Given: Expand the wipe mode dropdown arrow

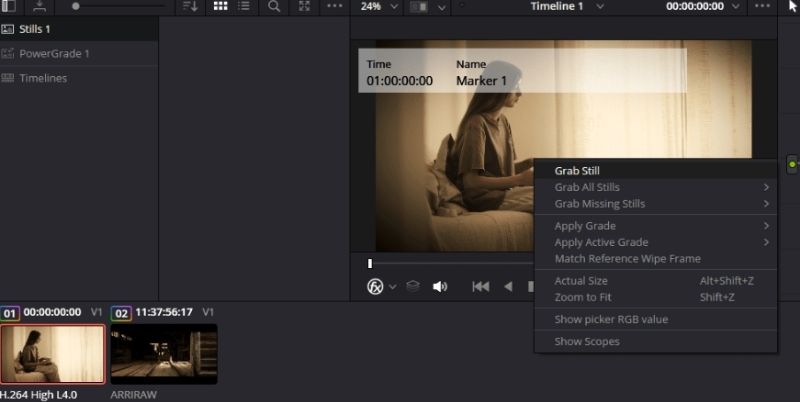Looking at the screenshot, I should coord(442,7).
